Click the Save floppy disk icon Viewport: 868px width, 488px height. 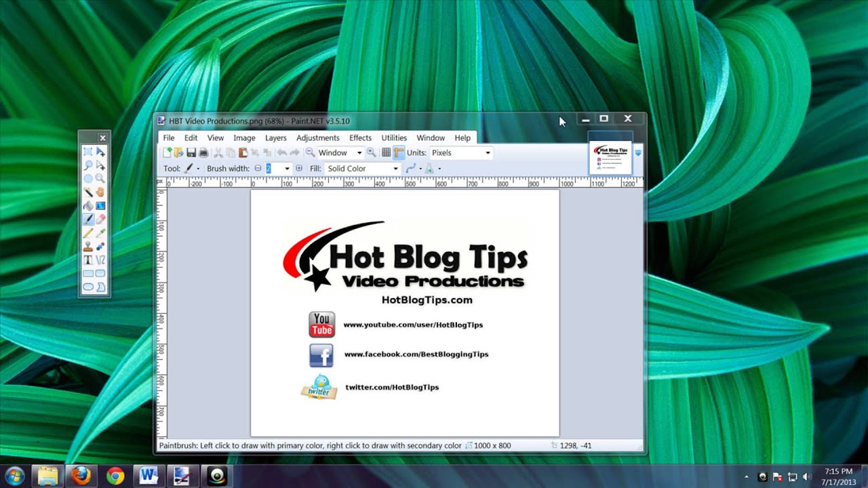click(x=191, y=152)
